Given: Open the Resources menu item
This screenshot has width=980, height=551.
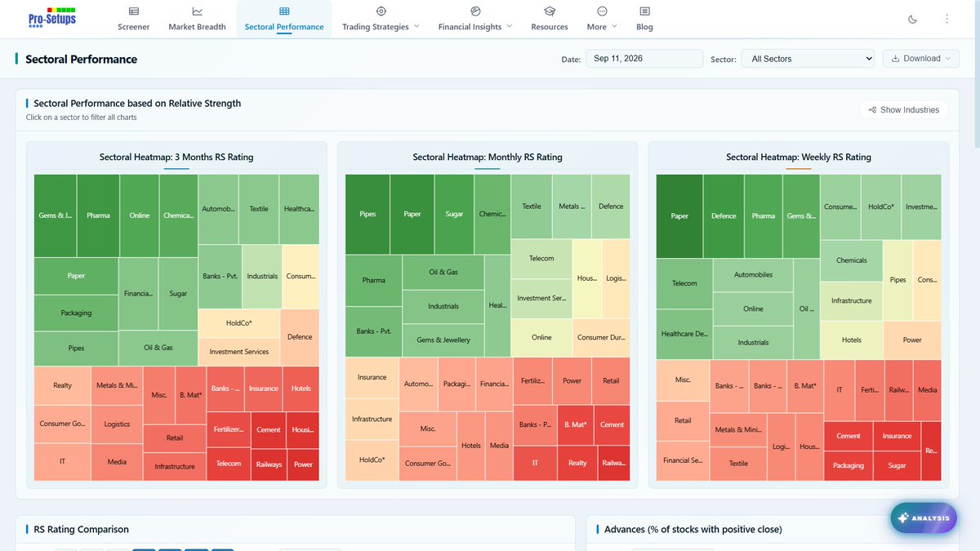Looking at the screenshot, I should click(x=550, y=19).
